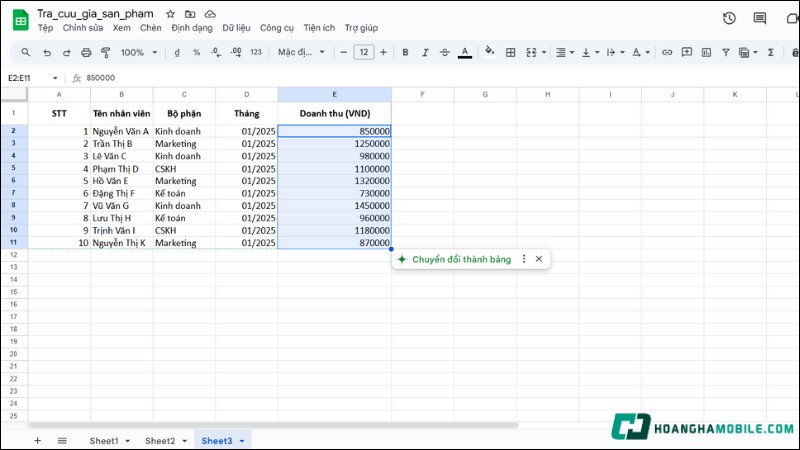Open the Chèn menu
This screenshot has width=800, height=450.
pos(151,28)
